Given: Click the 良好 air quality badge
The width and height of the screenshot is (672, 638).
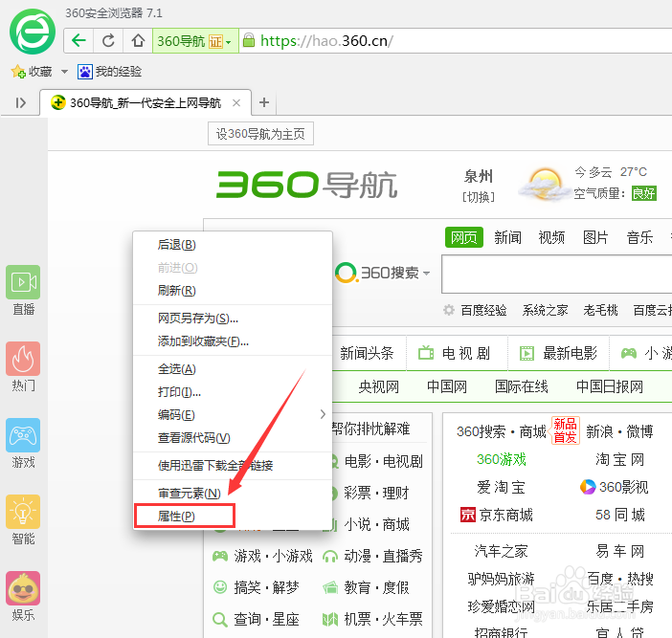Looking at the screenshot, I should pyautogui.click(x=644, y=193).
